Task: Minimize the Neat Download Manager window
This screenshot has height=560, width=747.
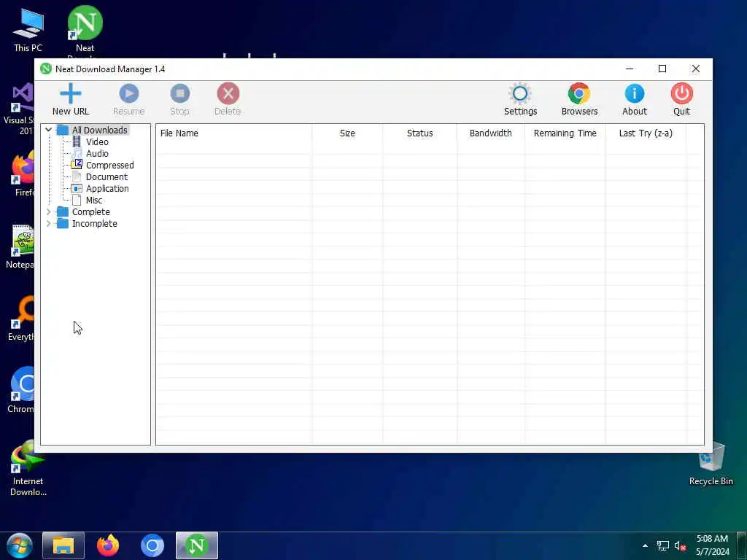Action: tap(630, 69)
